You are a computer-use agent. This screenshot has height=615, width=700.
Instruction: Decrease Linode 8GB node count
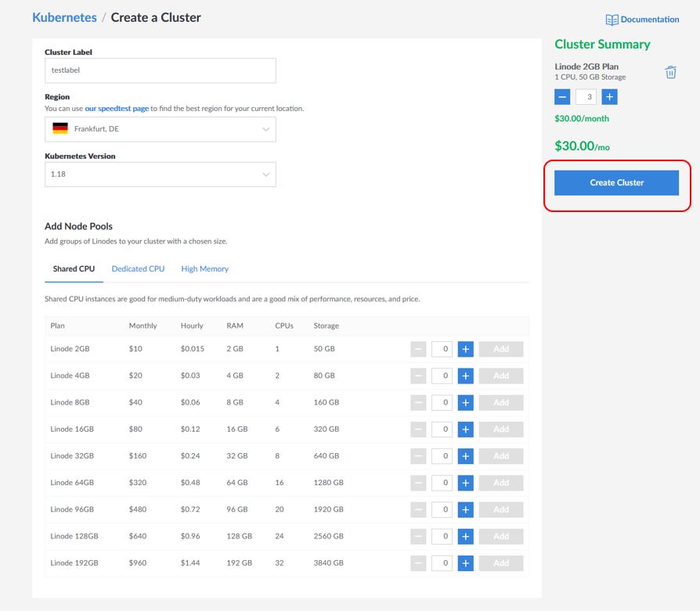tap(418, 403)
